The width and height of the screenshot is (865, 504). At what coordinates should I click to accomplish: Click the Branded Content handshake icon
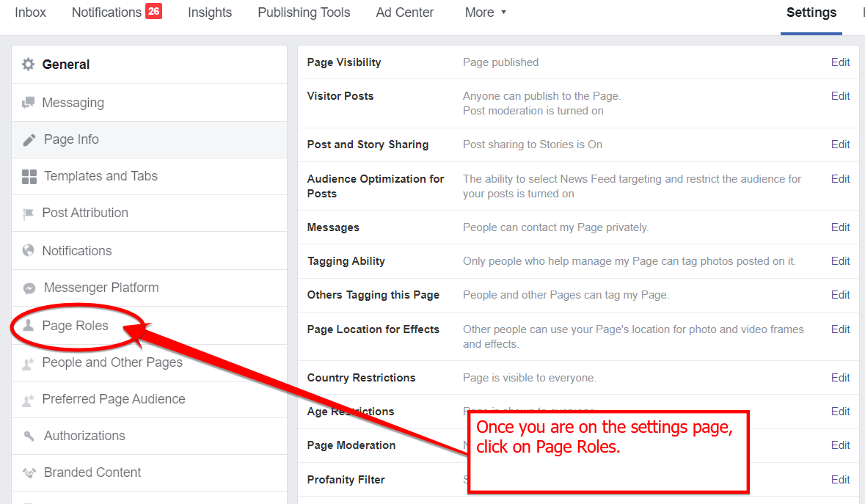29,472
